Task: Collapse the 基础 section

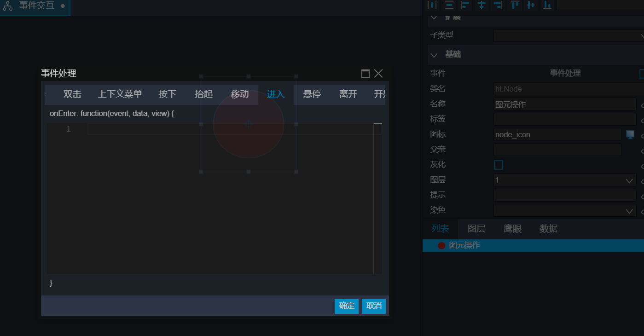Action: (x=434, y=55)
